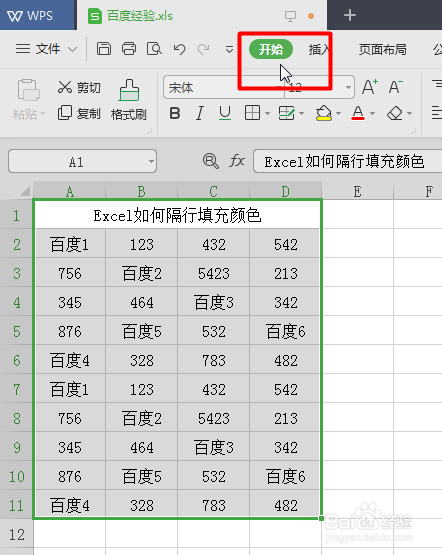
Task: Expand the fill color dropdown arrow
Action: point(339,114)
